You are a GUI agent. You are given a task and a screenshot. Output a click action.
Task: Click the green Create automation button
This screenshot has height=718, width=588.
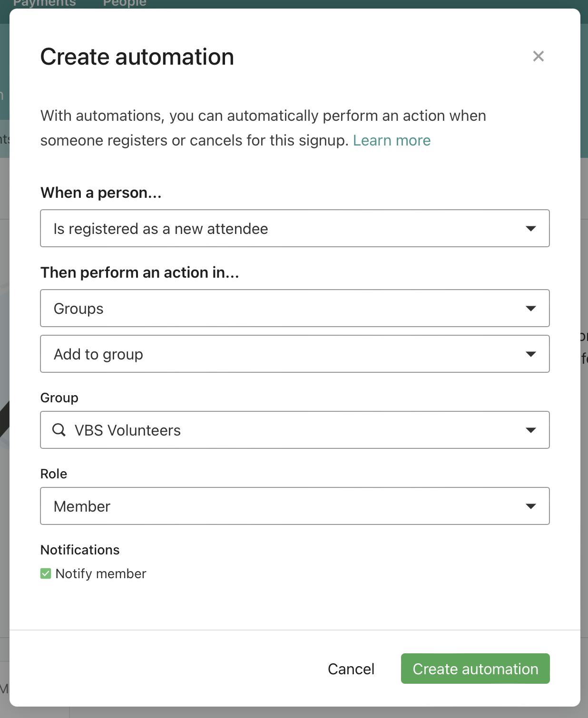475,669
